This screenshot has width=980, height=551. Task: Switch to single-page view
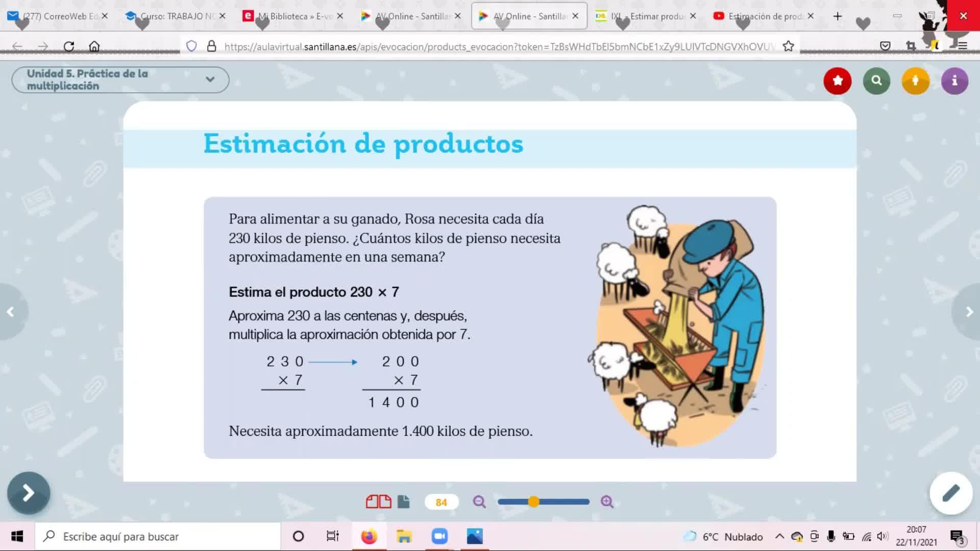pos(403,502)
